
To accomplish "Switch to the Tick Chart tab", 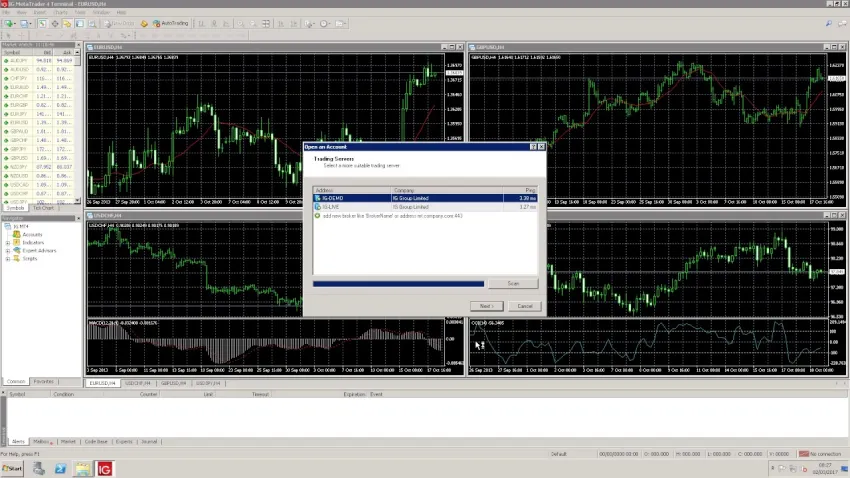I will click(x=43, y=208).
